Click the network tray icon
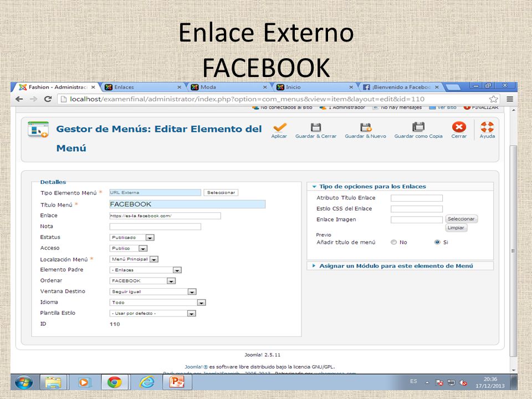532x399 pixels. (x=451, y=383)
